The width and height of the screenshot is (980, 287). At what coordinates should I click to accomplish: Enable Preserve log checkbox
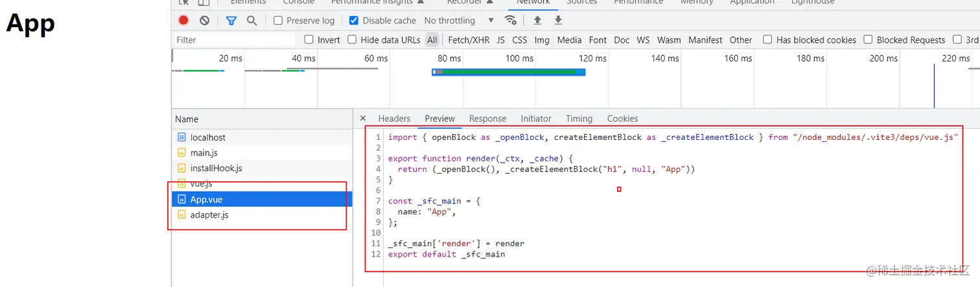coord(278,21)
